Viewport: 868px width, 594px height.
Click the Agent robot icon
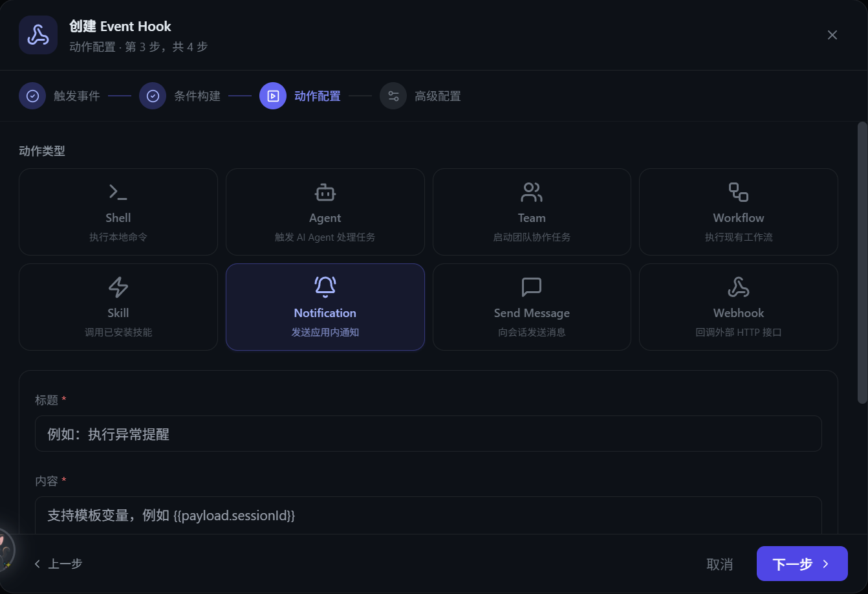[x=325, y=192]
